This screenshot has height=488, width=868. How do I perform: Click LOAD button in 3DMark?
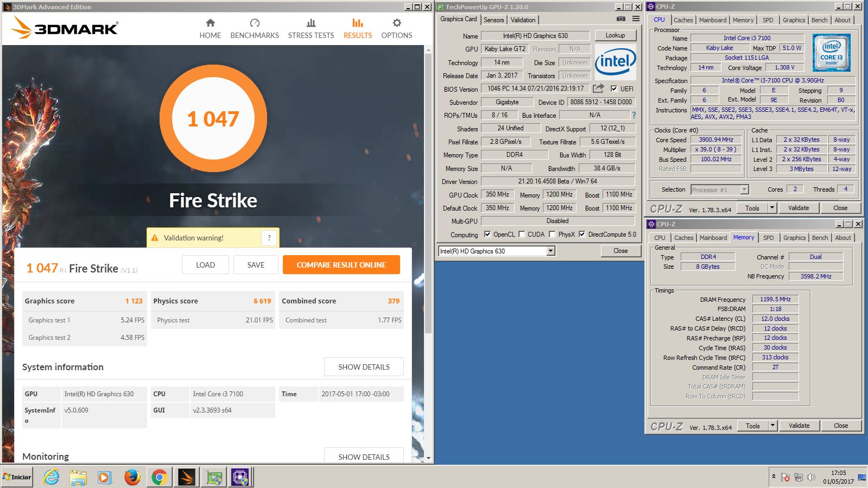(205, 265)
